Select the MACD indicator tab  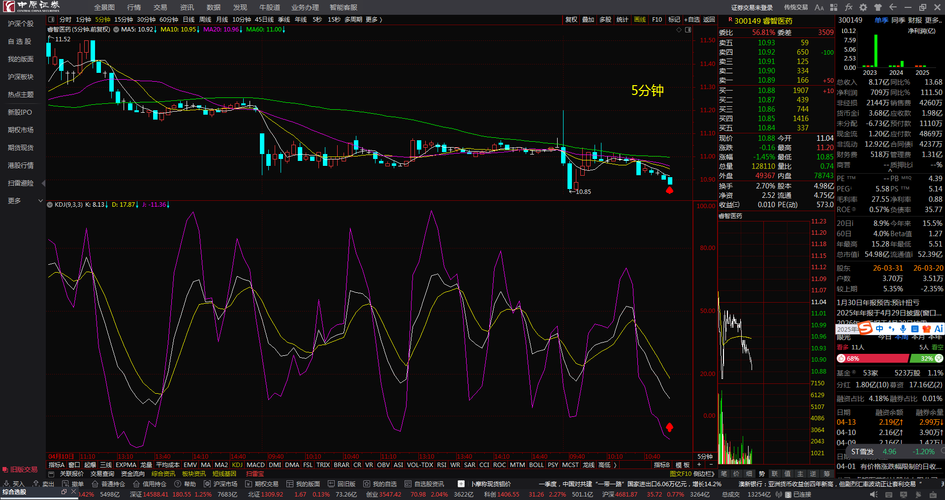256,465
